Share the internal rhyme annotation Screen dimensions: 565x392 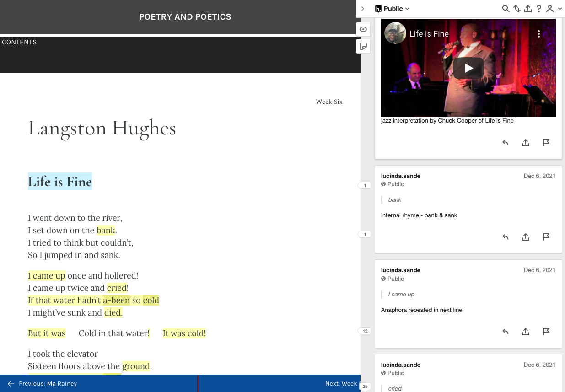tap(526, 237)
